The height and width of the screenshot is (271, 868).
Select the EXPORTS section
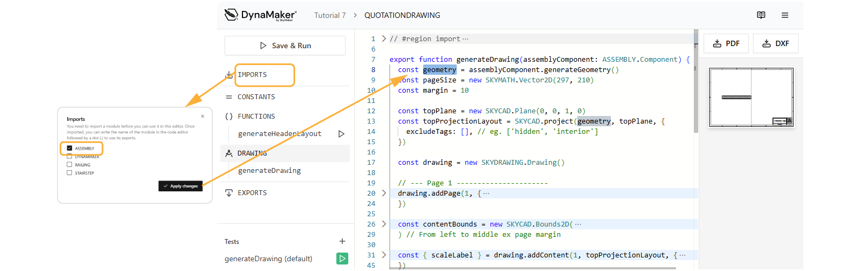(x=252, y=193)
